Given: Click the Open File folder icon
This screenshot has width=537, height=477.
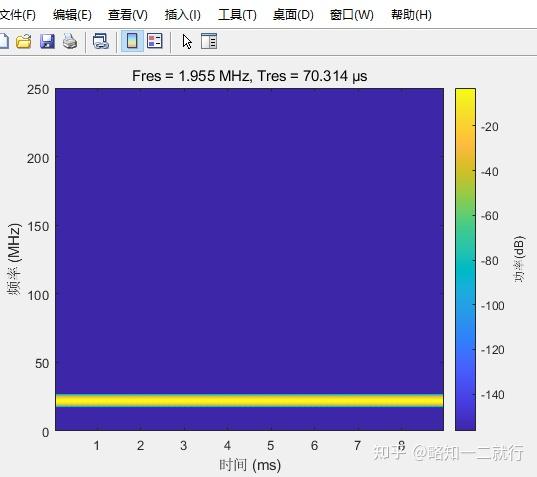Looking at the screenshot, I should [24, 41].
